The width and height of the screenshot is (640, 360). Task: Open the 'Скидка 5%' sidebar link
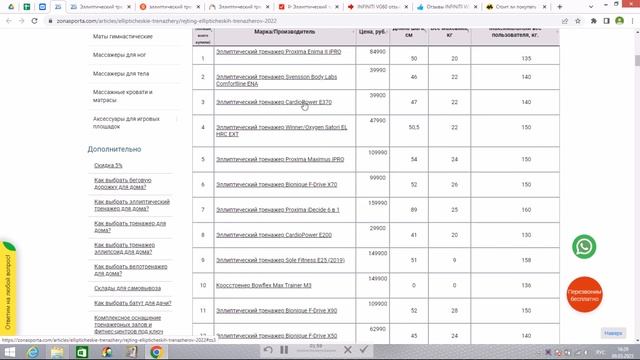pos(108,165)
